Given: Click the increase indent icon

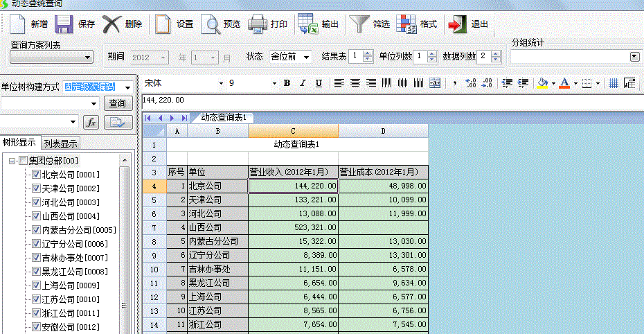Looking at the screenshot, I should pyautogui.click(x=523, y=83).
